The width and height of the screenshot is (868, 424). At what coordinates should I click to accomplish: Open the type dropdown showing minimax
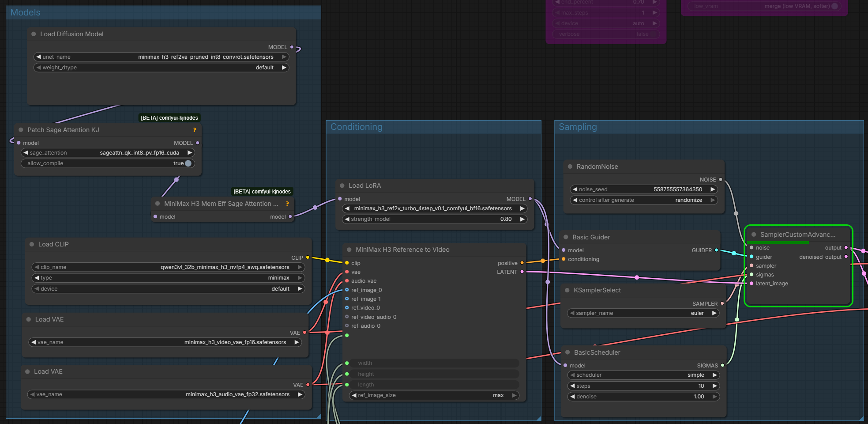pos(168,278)
